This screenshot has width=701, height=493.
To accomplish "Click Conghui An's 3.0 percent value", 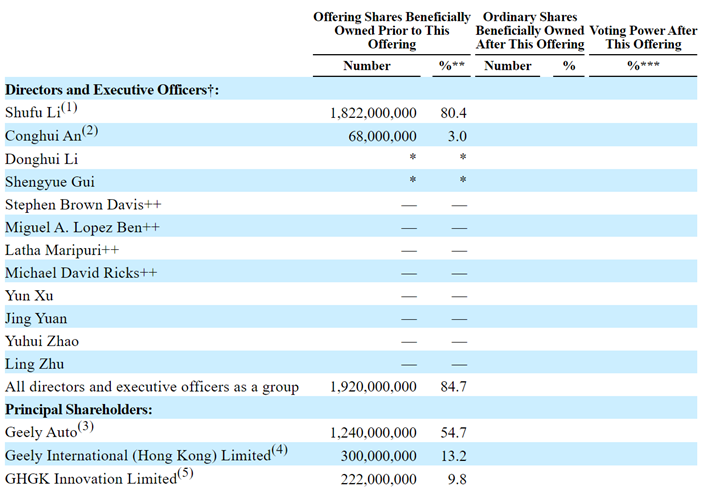I will click(457, 136).
